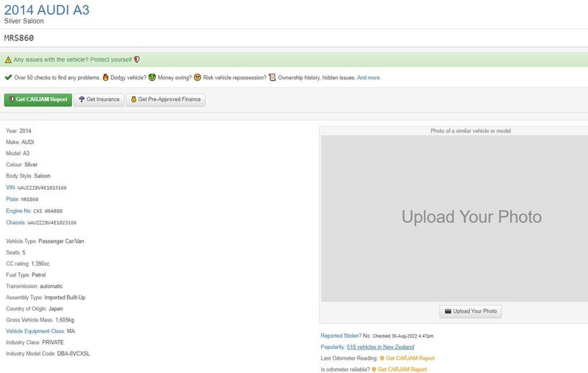Open the Chassis label link

pos(15,222)
